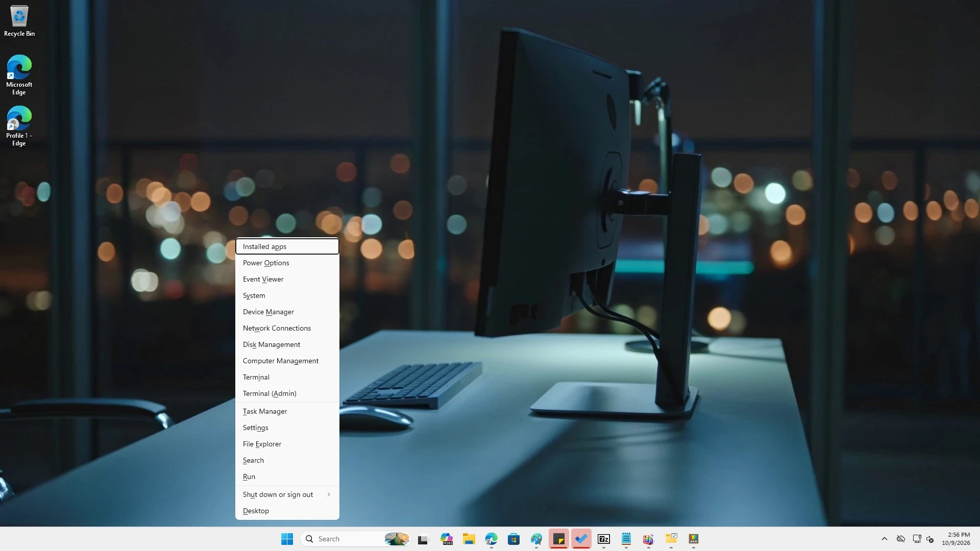980x551 pixels.
Task: Choose Network Connections menu entry
Action: 287,328
